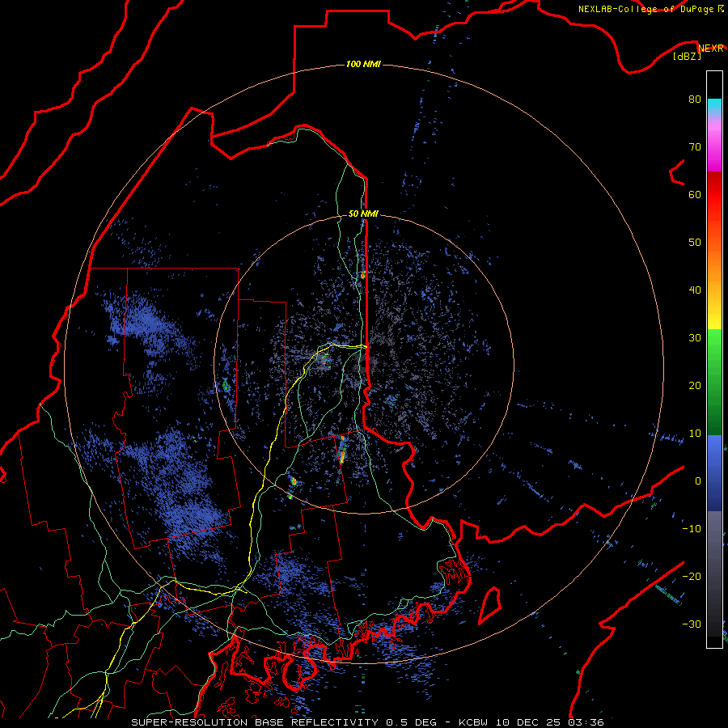Click the 60 value on the dBZ scale
728x728 pixels.
coord(695,194)
